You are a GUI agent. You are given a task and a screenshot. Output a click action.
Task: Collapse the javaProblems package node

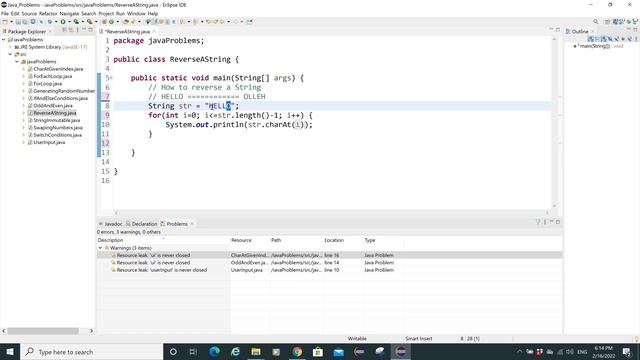pos(17,62)
